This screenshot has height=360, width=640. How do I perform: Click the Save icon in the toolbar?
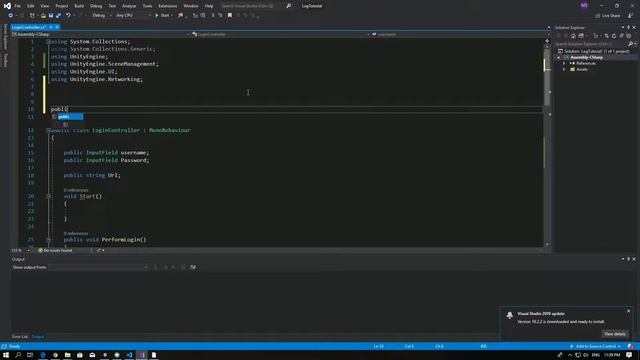coord(51,16)
